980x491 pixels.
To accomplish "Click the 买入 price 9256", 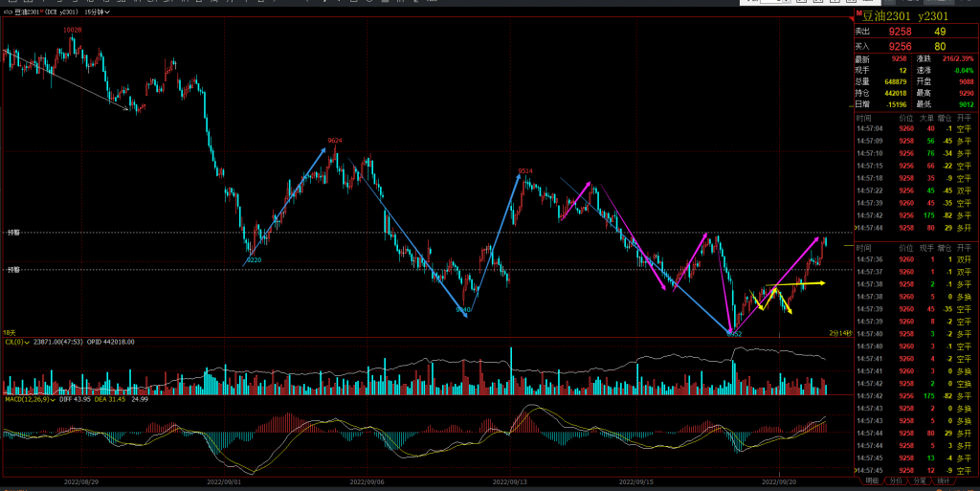I will (900, 46).
